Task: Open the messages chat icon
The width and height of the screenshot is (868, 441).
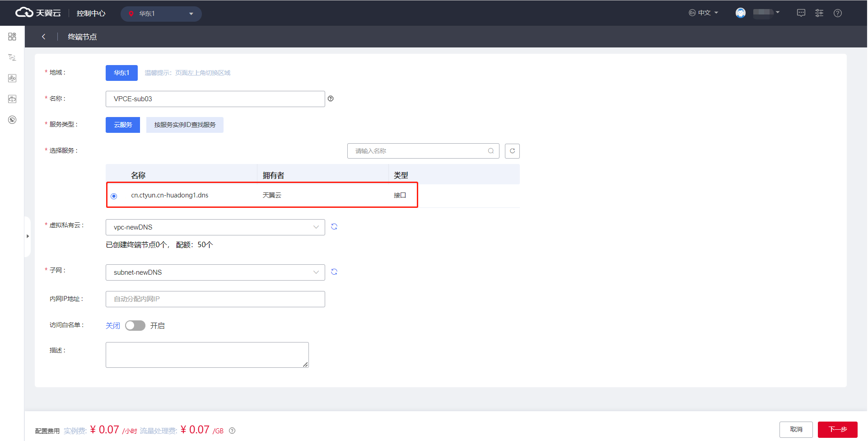Action: tap(801, 13)
